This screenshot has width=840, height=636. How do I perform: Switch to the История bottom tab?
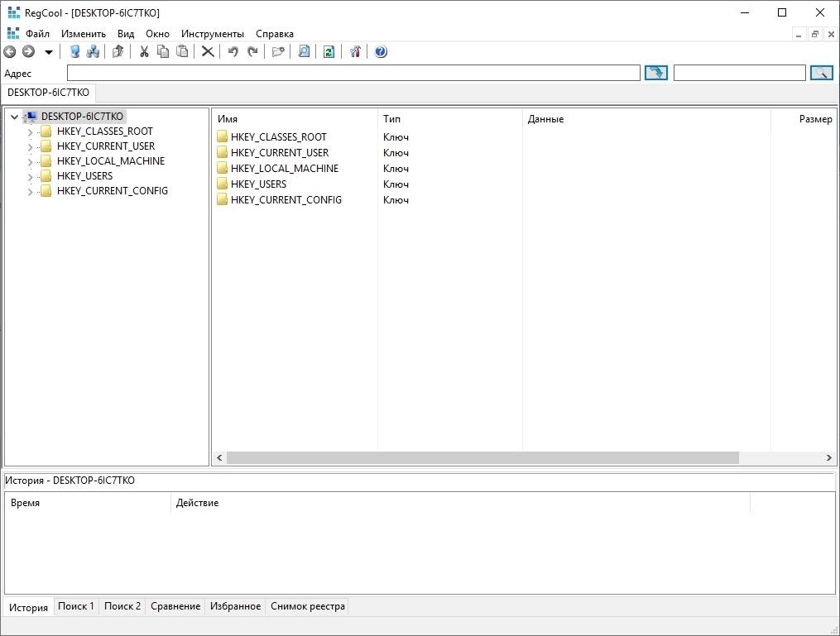(x=28, y=608)
